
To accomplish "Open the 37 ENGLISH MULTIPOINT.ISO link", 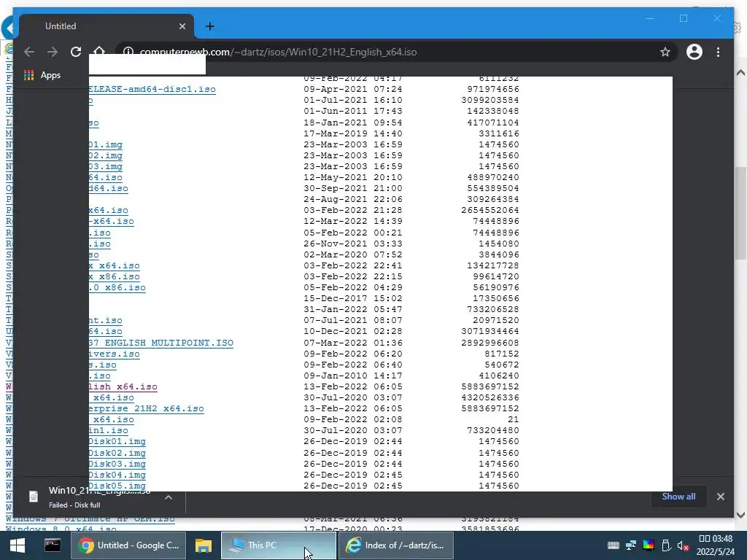I will (x=161, y=343).
